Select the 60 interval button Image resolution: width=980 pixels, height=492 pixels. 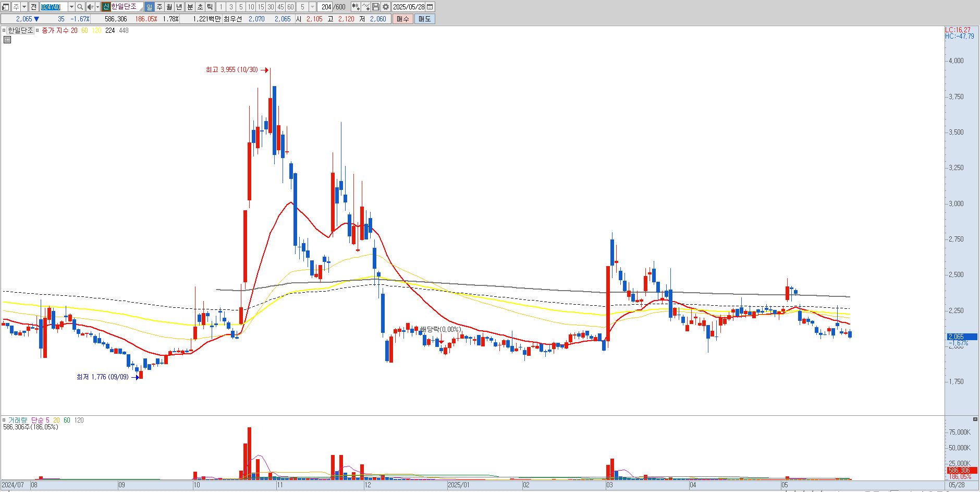coord(290,7)
